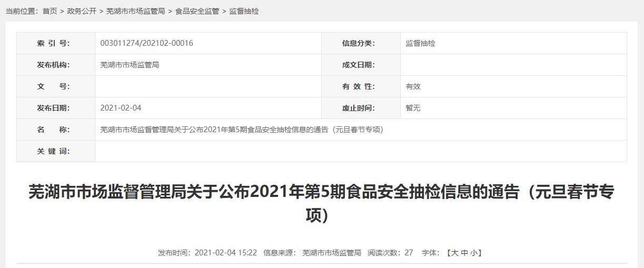Click the index number 003011274/202102-00016
The image size is (644, 268).
(146, 43)
